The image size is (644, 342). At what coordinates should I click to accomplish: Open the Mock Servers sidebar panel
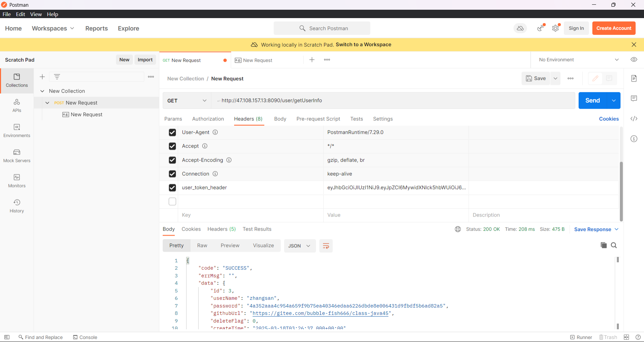click(17, 156)
